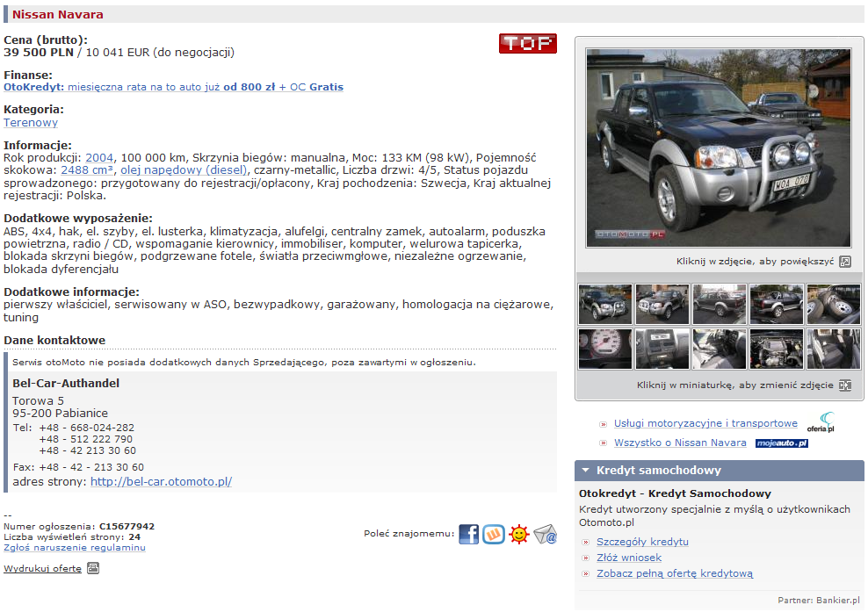
Task: Select the center console thumbnail
Action: pos(662,349)
